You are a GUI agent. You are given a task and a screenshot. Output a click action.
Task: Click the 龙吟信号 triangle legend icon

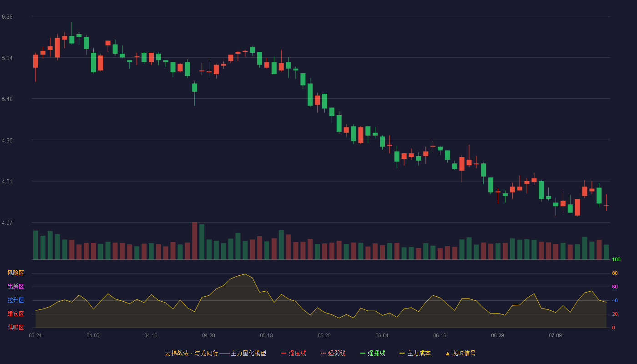click(x=448, y=353)
